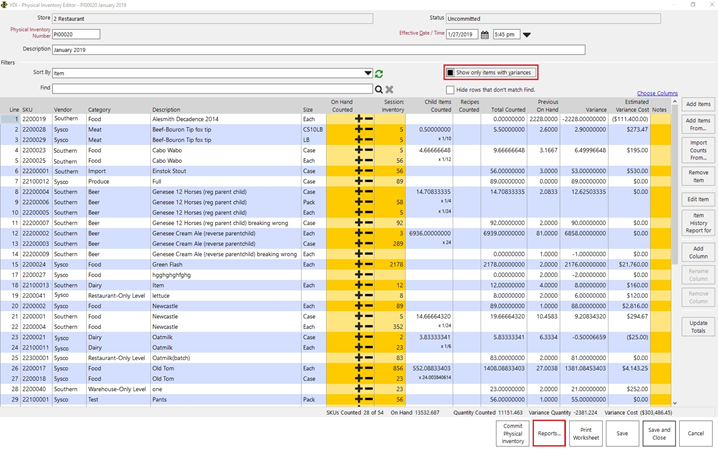Expand the Sort By dropdown
This screenshot has width=718, height=450.
[368, 73]
